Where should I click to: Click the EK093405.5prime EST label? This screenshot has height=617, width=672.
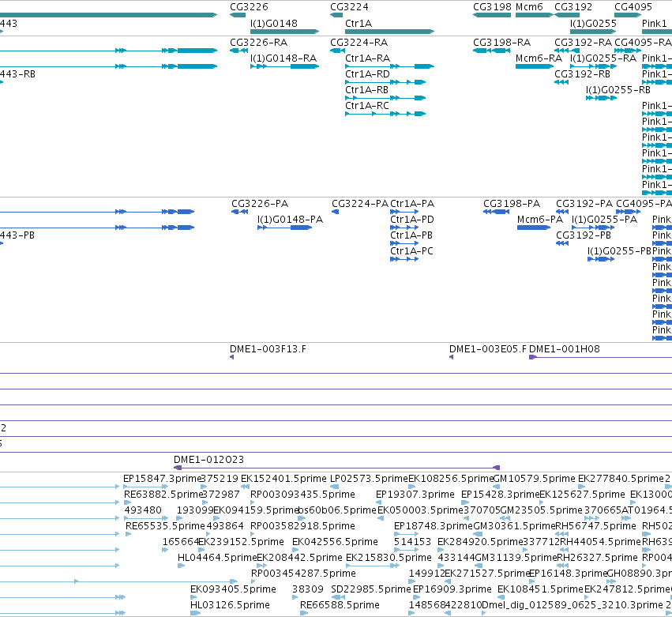233,589
